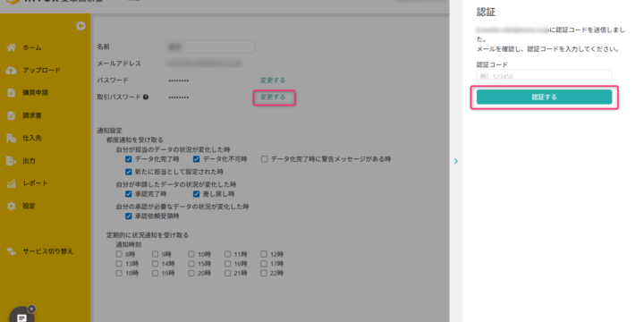644x322 pixels.
Task: Focus the 認証コード input field
Action: [544, 76]
